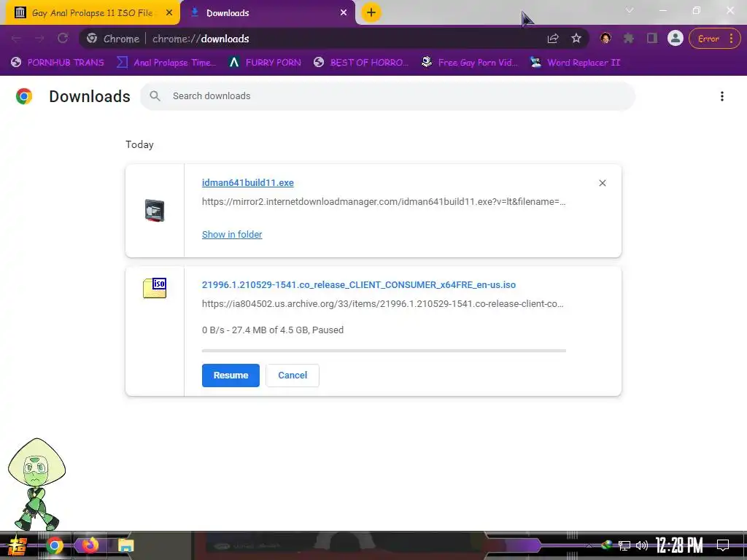Screen dimensions: 747x560
Task: Click the Peridot desktop character
Action: (36, 484)
